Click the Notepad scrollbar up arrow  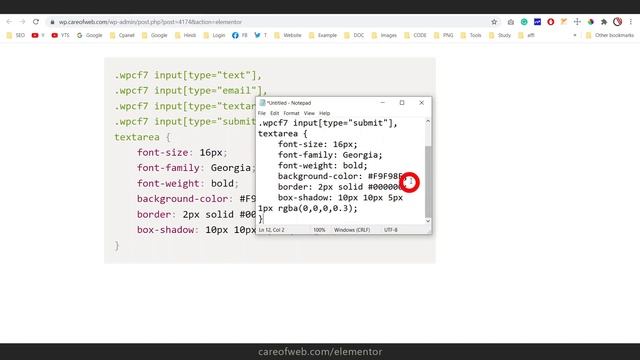(x=428, y=122)
